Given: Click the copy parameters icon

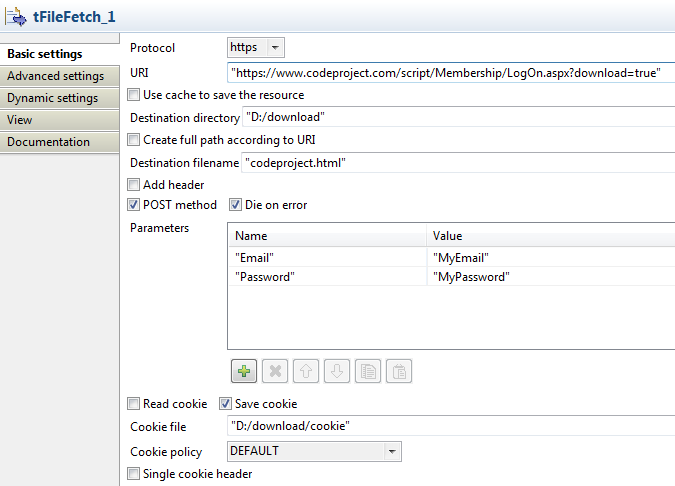Looking at the screenshot, I should click(x=369, y=371).
